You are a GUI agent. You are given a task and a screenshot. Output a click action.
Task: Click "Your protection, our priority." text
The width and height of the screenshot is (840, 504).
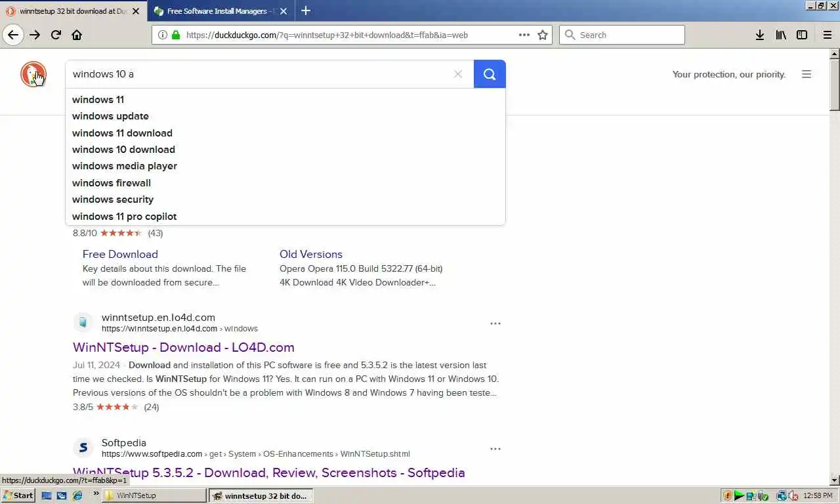pos(729,74)
